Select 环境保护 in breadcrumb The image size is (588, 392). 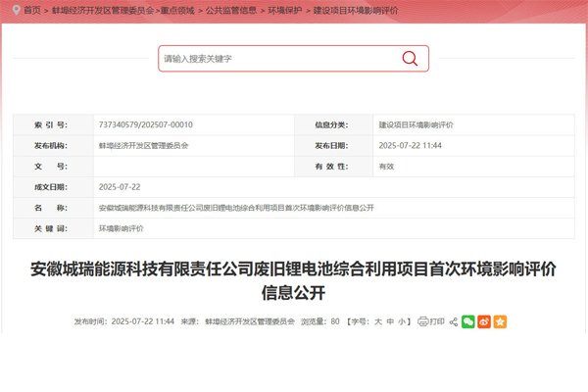coord(284,9)
